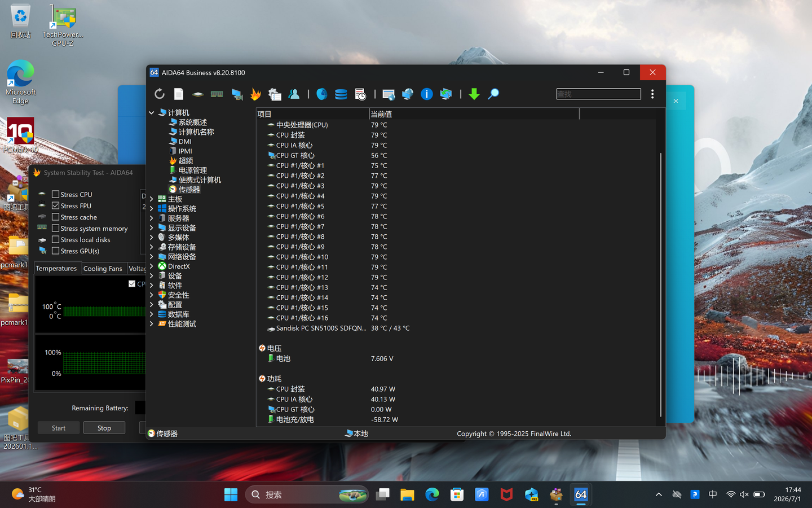Enable the Stress CPU checkbox
The height and width of the screenshot is (508, 812).
click(x=55, y=195)
